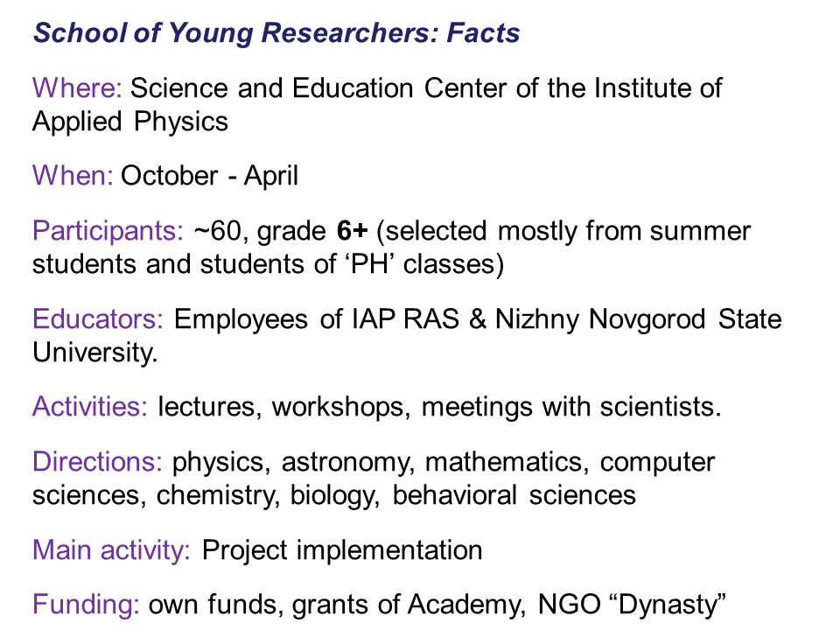The image size is (840, 630).
Task: Click the bold '6+' grade text
Action: click(352, 231)
